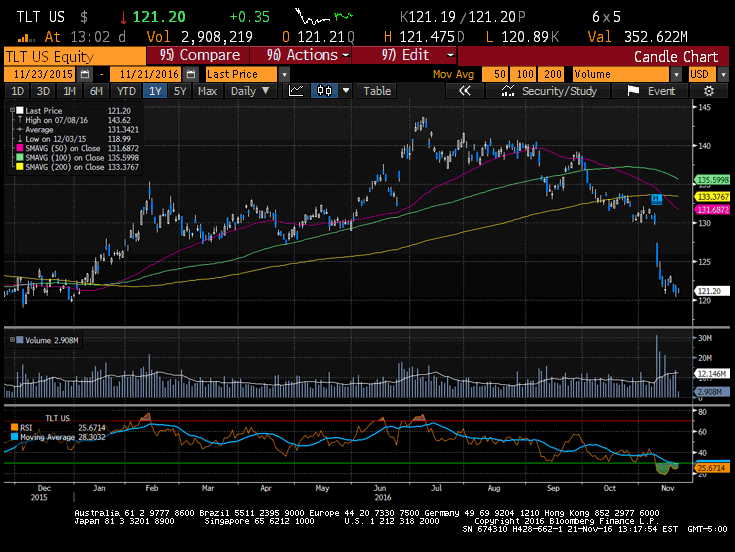
Task: Select the YTD time range
Action: pyautogui.click(x=126, y=90)
